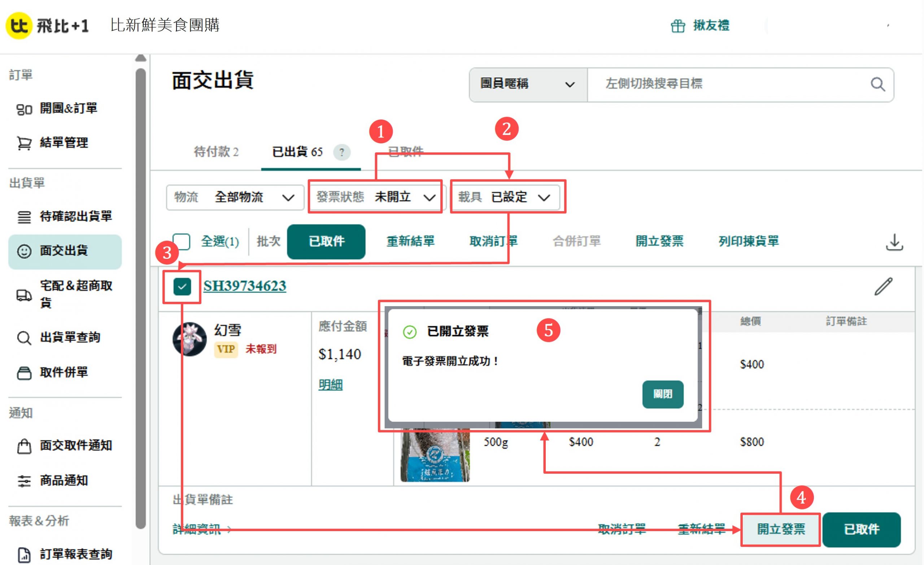Click the search magnifier icon
Screen dimensions: 924x565
pyautogui.click(x=877, y=84)
